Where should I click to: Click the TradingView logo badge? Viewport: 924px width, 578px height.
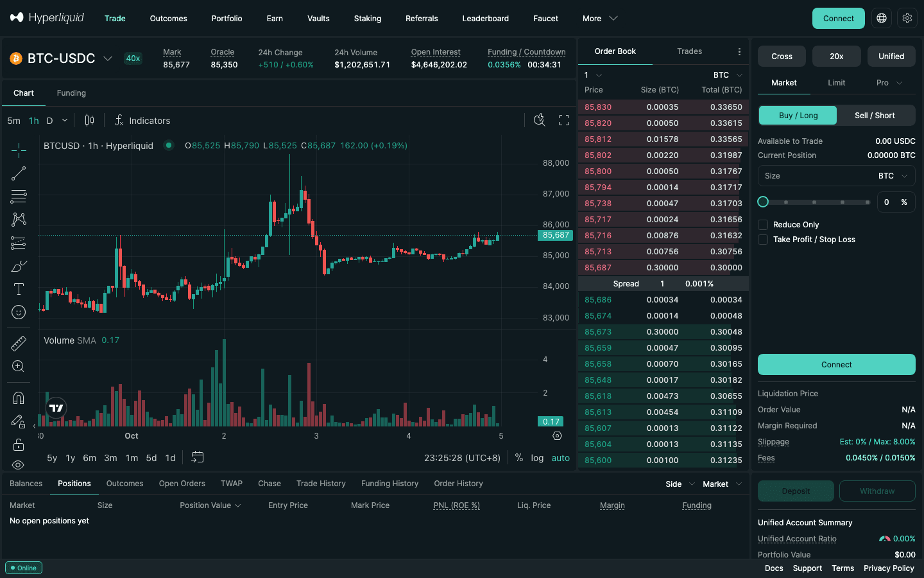[56, 408]
